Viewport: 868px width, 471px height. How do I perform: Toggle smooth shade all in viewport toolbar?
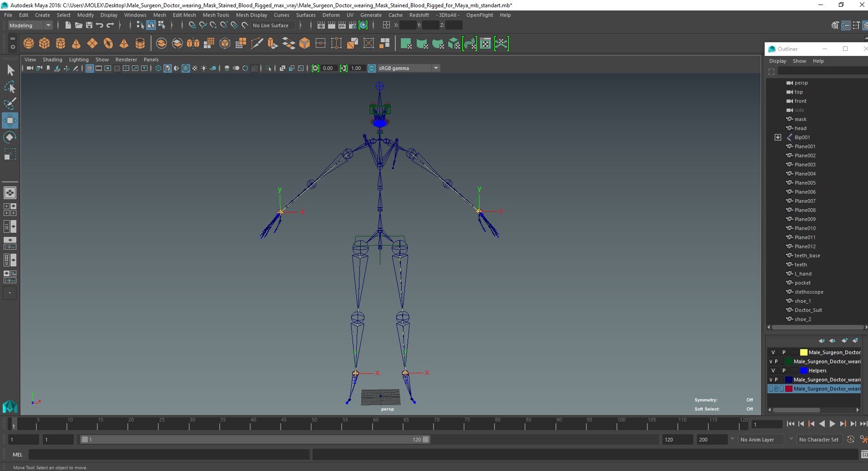pos(167,68)
